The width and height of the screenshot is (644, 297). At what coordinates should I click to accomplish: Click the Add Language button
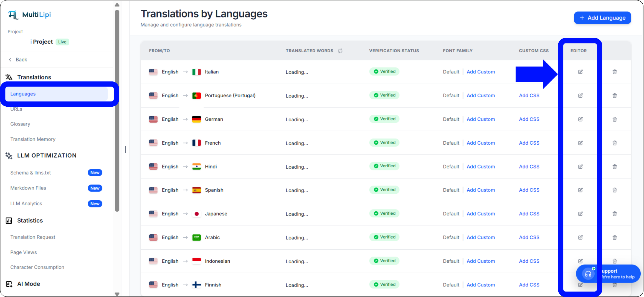[x=602, y=18]
